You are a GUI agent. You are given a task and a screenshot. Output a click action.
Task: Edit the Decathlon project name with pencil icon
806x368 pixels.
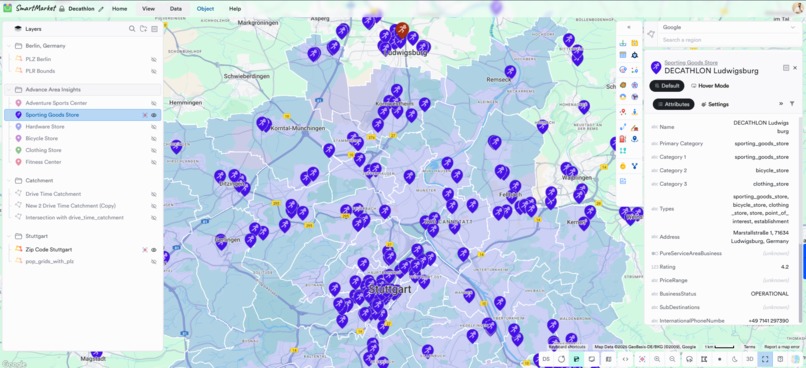pyautogui.click(x=101, y=9)
